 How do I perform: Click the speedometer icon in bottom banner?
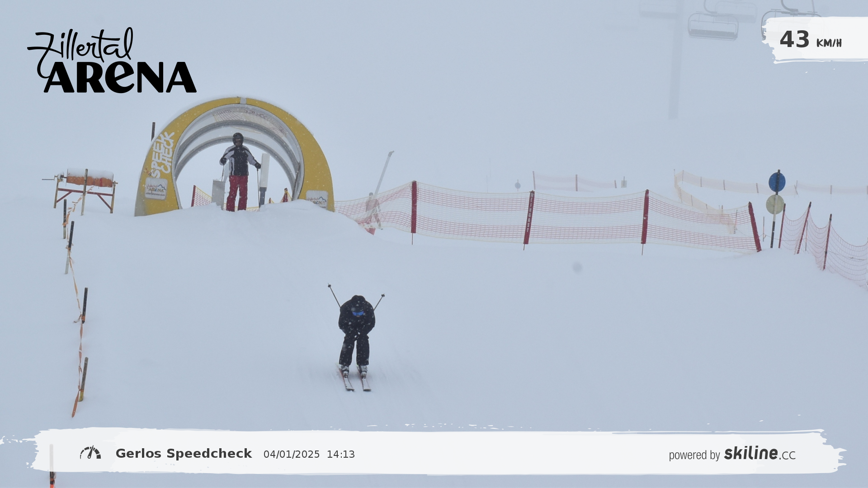click(x=90, y=453)
